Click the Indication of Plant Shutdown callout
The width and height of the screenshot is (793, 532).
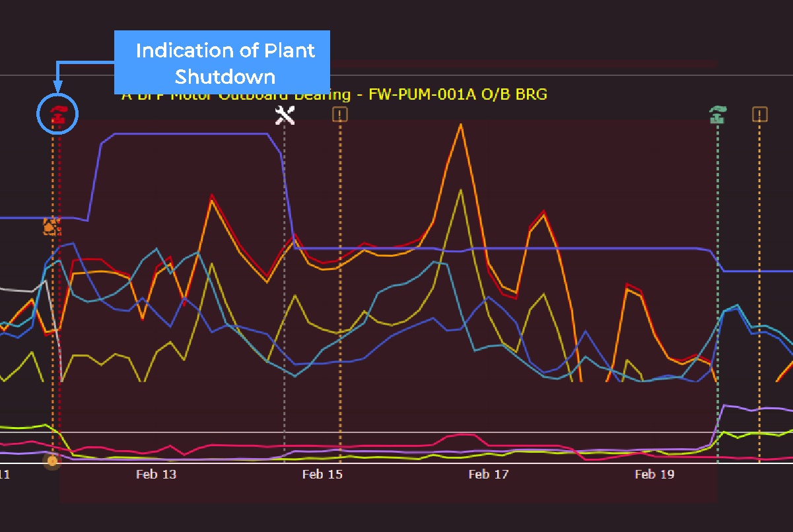click(x=222, y=63)
